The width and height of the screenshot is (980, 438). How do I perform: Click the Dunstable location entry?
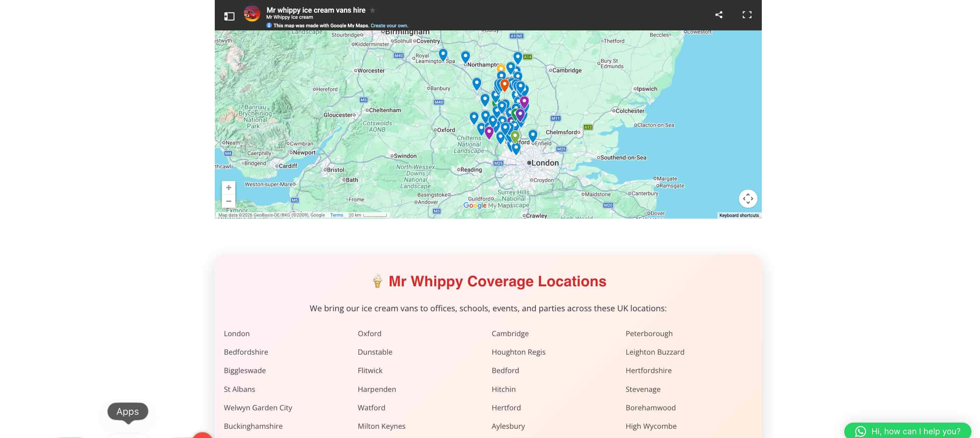click(x=375, y=352)
